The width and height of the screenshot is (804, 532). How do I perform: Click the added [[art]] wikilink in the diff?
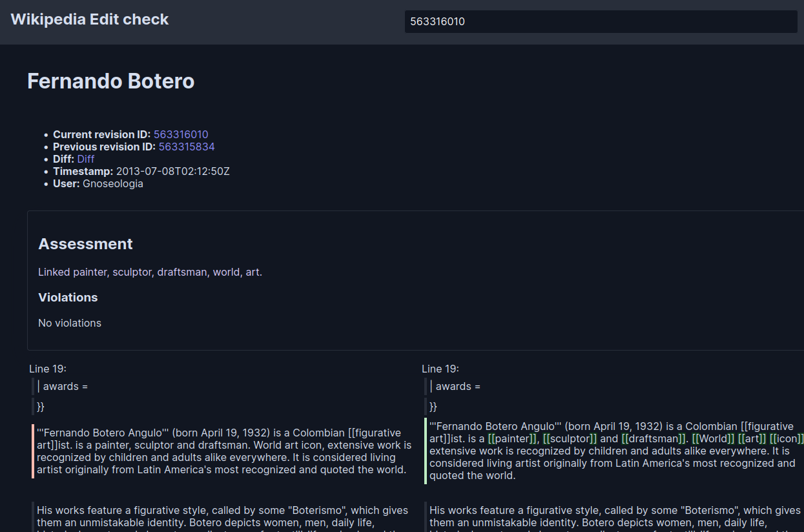pos(752,438)
